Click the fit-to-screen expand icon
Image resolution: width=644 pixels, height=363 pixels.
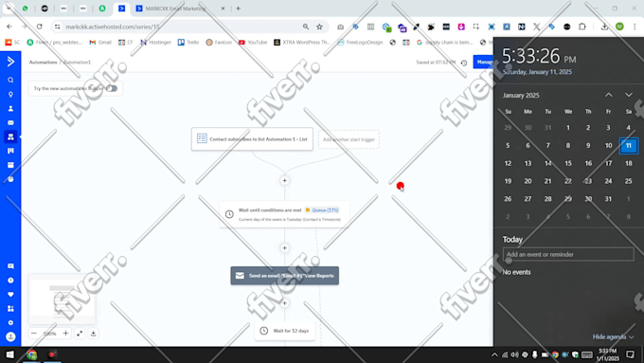pos(80,334)
